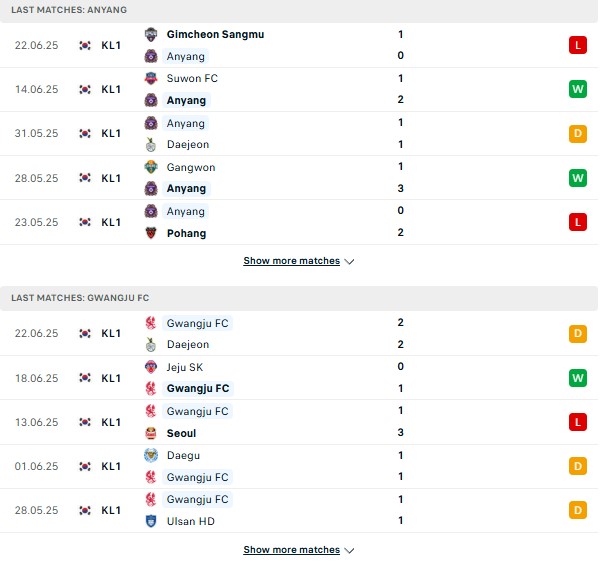Click the Pohang team crest icon
This screenshot has height=571, width=600.
tap(151, 233)
